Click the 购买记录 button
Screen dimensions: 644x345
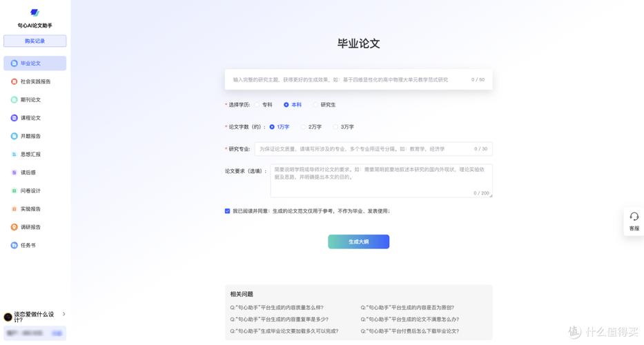pos(35,41)
